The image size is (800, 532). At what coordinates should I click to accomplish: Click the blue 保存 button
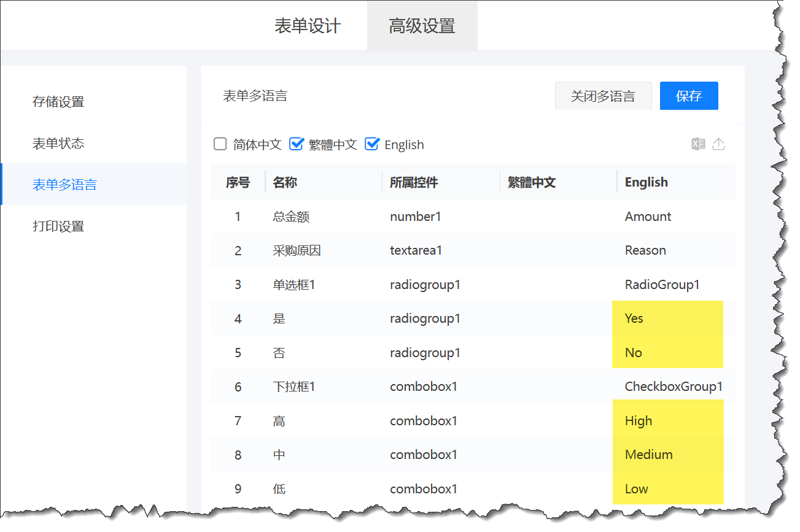tap(689, 96)
